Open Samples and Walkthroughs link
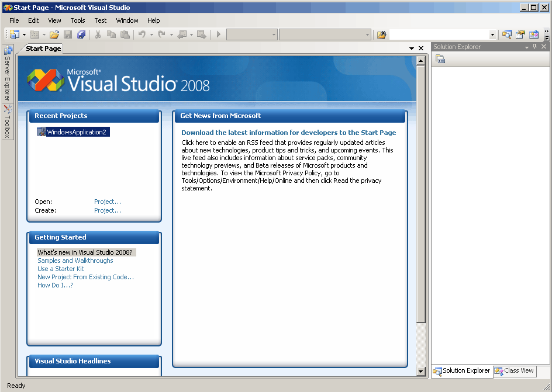This screenshot has height=392, width=552. click(x=75, y=261)
